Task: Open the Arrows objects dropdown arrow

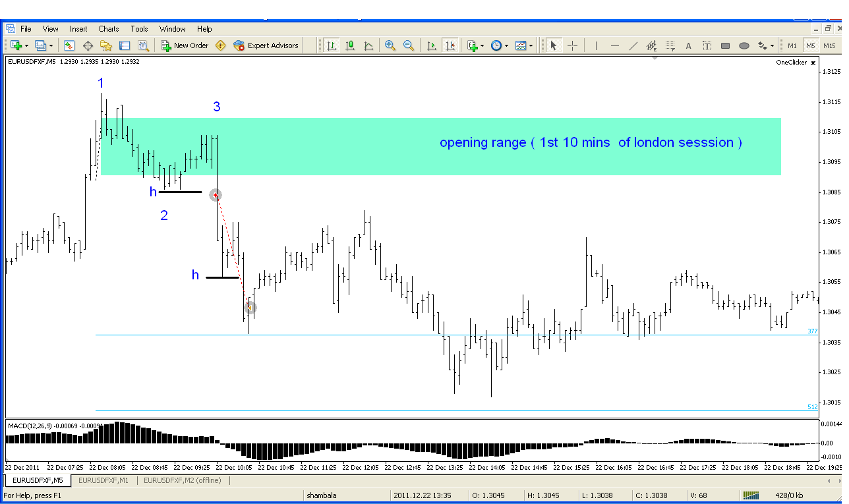Action: (773, 45)
